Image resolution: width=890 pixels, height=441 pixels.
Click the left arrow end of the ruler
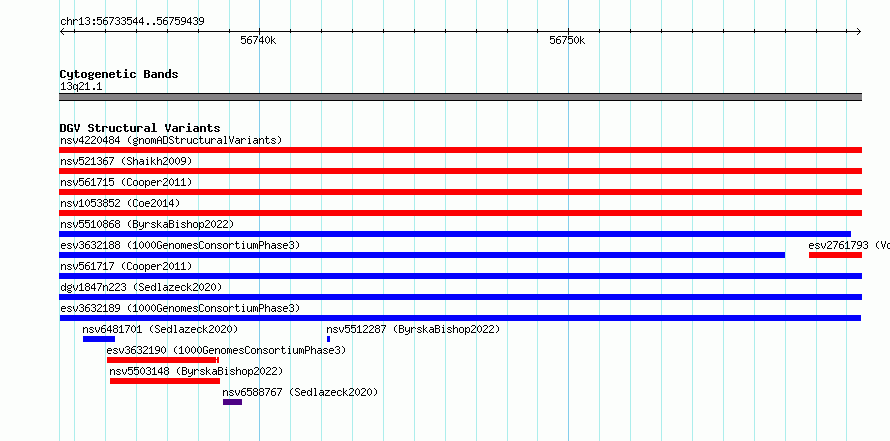click(62, 32)
